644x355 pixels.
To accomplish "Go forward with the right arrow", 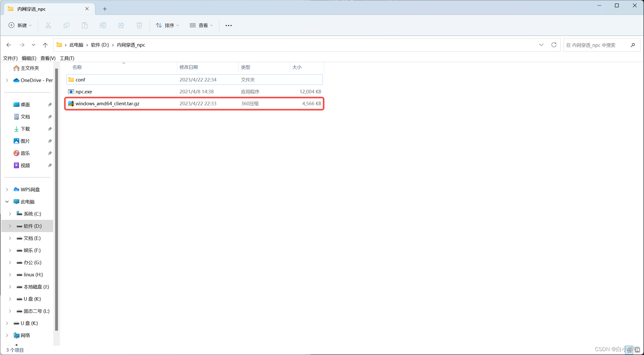I will 22,45.
